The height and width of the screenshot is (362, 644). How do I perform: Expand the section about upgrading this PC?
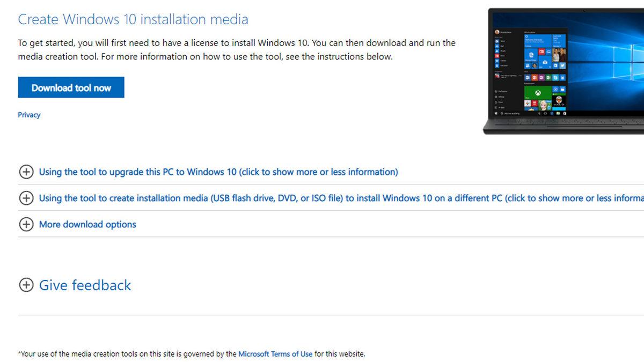pos(218,172)
